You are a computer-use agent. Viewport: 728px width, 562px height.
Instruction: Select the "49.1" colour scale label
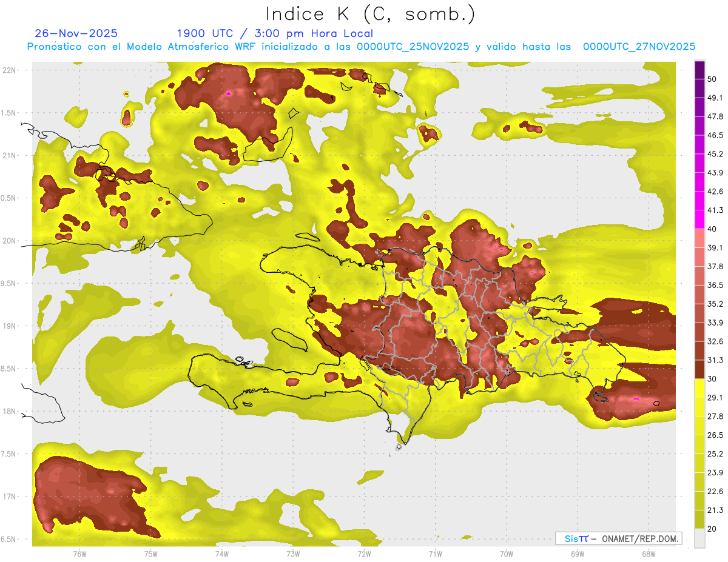(x=715, y=98)
